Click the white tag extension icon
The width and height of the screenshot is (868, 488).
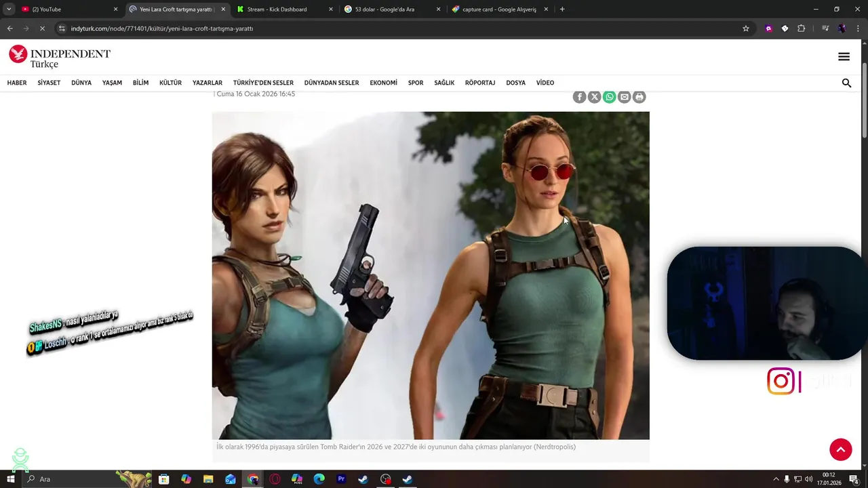pos(785,28)
